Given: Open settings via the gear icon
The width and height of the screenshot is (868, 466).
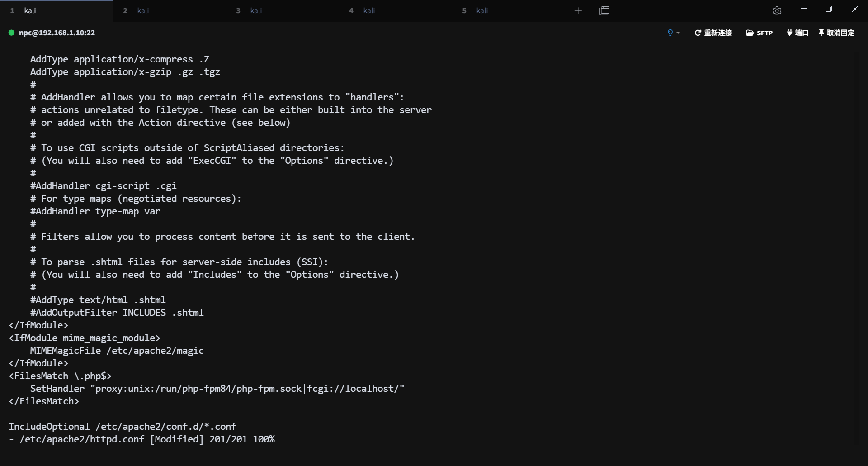Looking at the screenshot, I should click(x=777, y=11).
